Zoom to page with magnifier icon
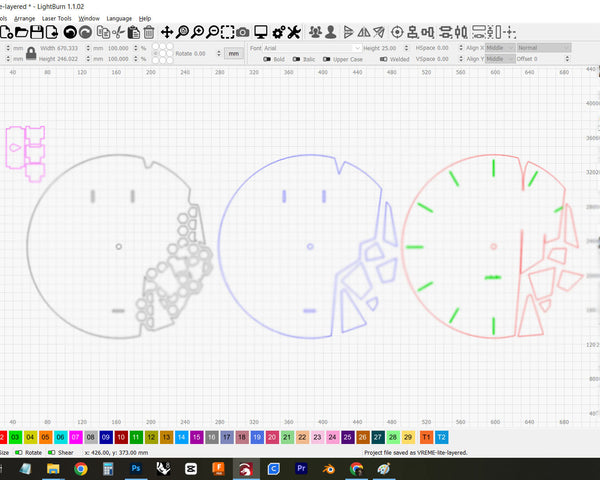The width and height of the screenshot is (600, 480). tap(182, 32)
